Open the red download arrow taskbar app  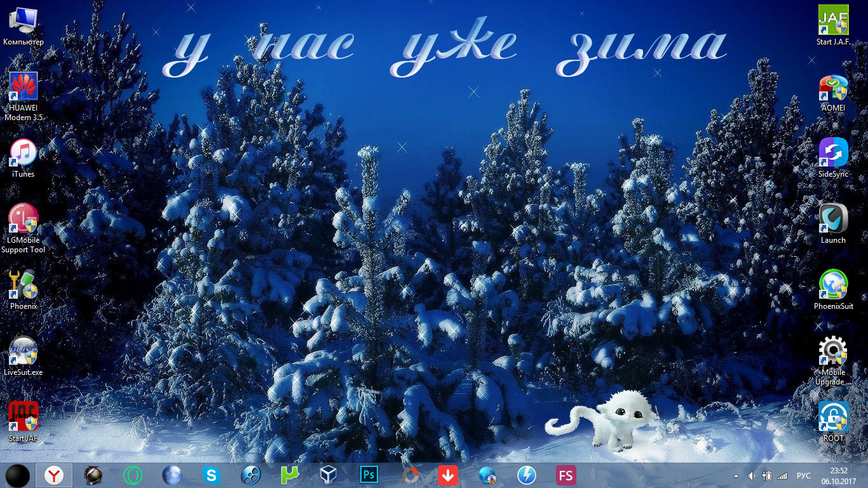pyautogui.click(x=448, y=475)
